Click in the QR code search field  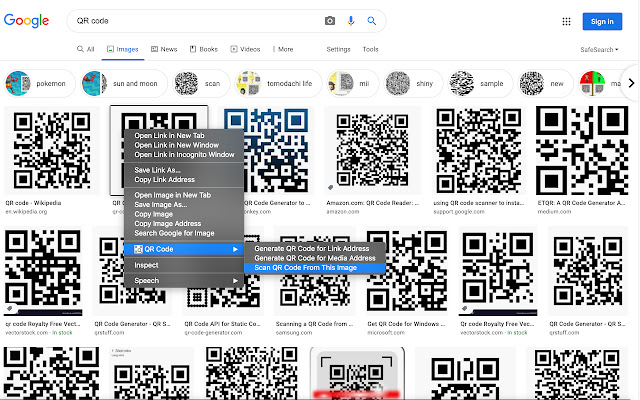[196, 21]
